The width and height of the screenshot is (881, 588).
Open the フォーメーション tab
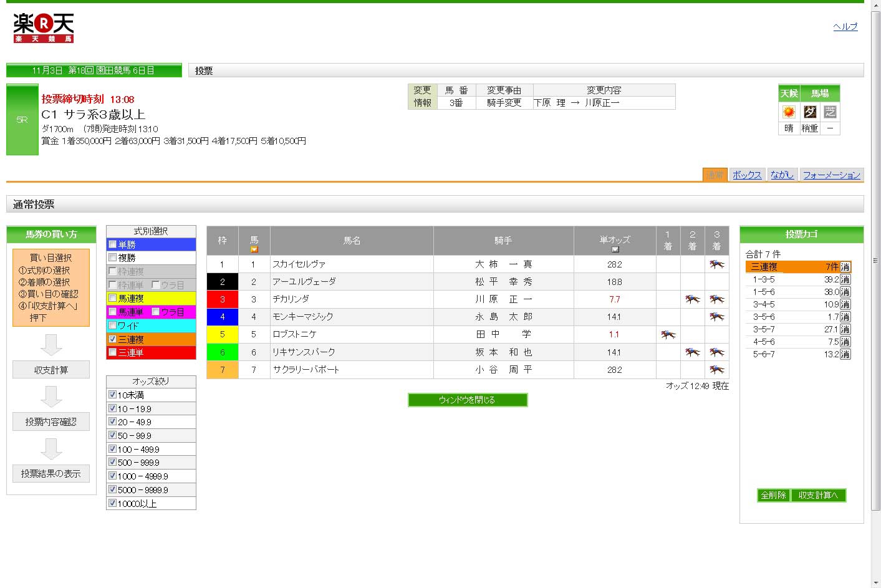(x=831, y=175)
